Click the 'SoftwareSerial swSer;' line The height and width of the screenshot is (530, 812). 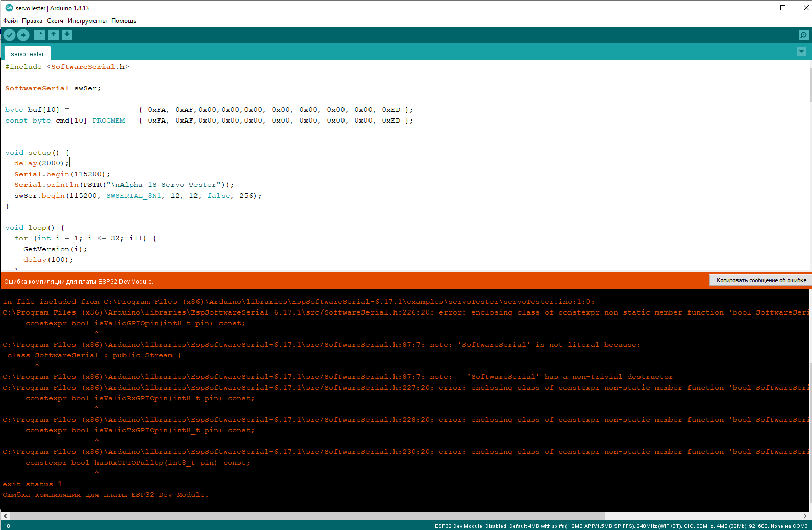point(53,88)
